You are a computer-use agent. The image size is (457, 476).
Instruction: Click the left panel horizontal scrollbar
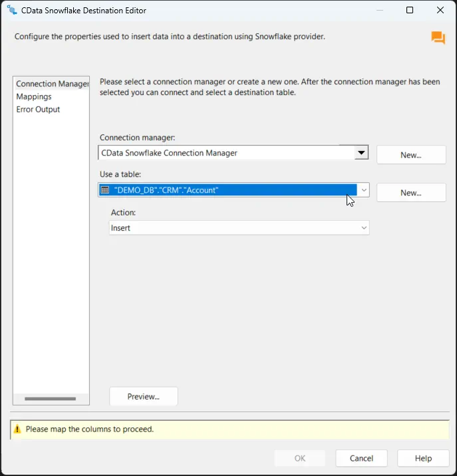[51, 398]
